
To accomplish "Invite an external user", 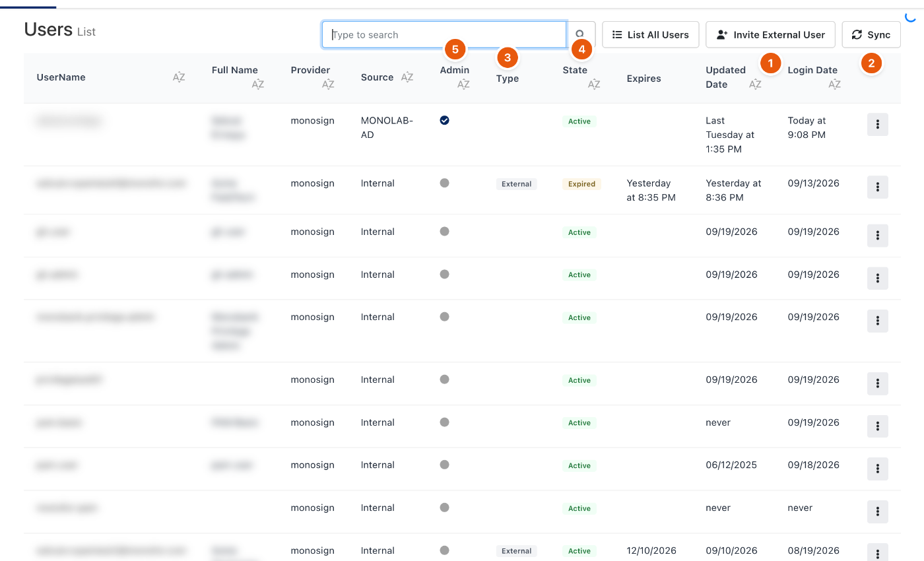I will point(770,35).
